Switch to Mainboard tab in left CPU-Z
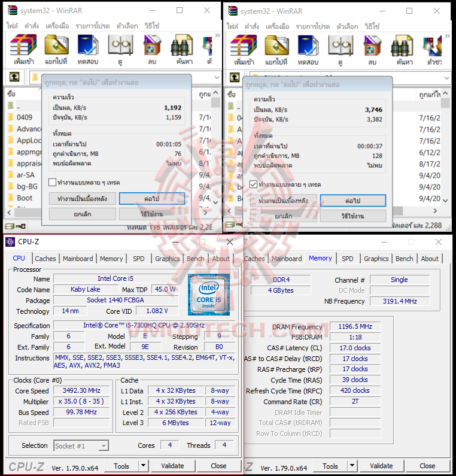 (x=78, y=259)
